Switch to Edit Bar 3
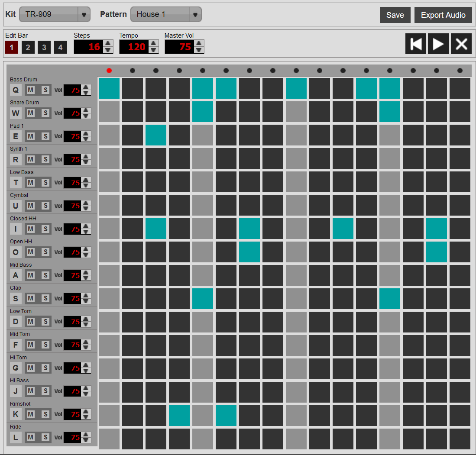The width and height of the screenshot is (476, 455). pos(44,47)
